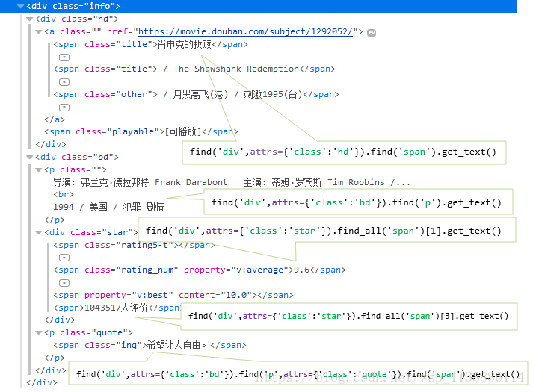This screenshot has height=392, width=533.
Task: Select the span class="rating5-t" row
Action: [134, 245]
